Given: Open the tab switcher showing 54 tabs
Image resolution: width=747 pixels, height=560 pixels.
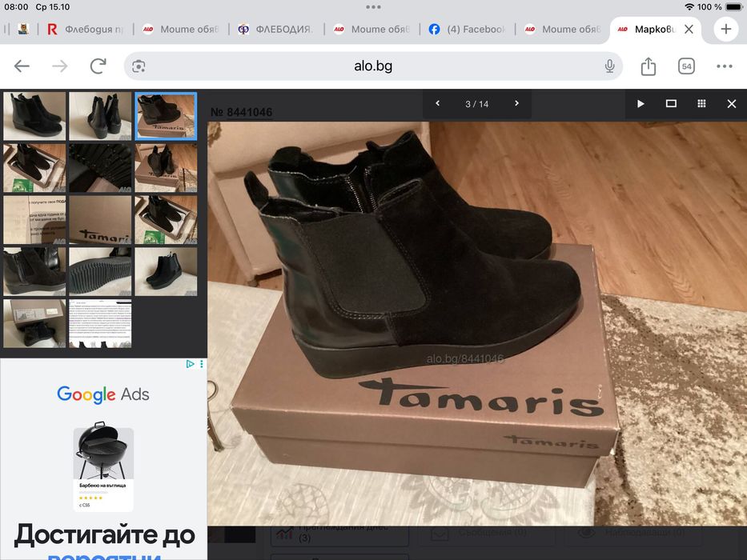Looking at the screenshot, I should (x=686, y=66).
